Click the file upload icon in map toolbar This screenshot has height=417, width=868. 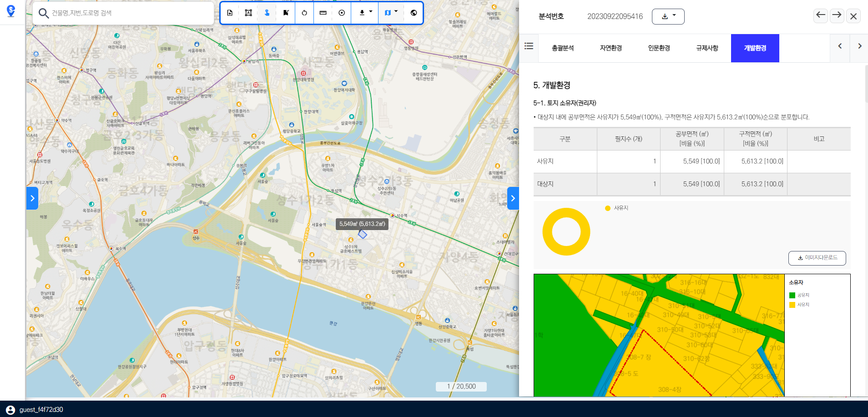pos(230,13)
